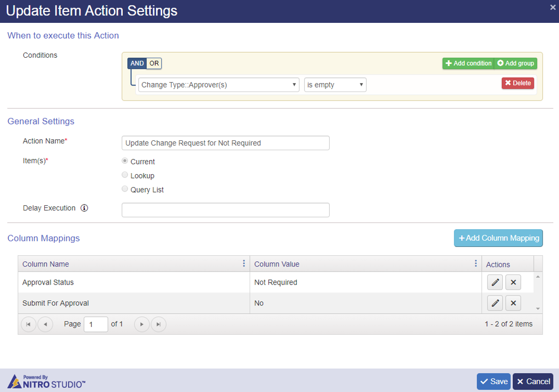This screenshot has height=392, width=559.
Task: Go to the last page of mappings
Action: click(x=159, y=324)
